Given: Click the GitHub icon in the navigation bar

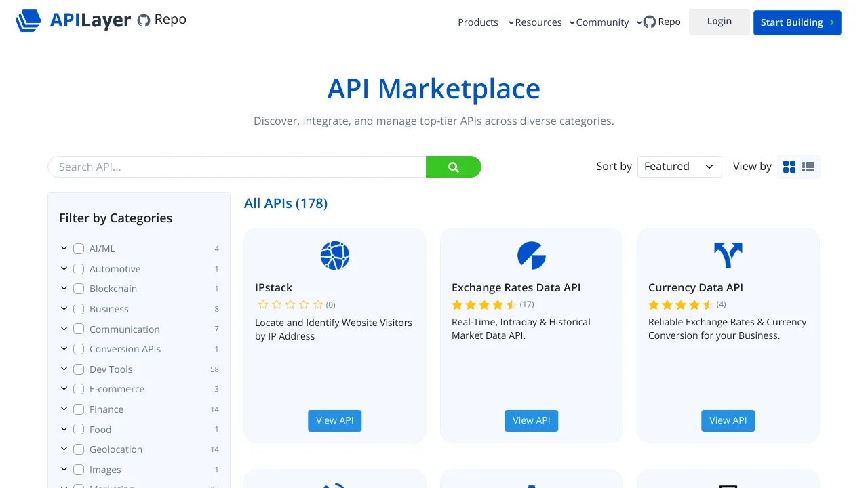Looking at the screenshot, I should [x=650, y=22].
